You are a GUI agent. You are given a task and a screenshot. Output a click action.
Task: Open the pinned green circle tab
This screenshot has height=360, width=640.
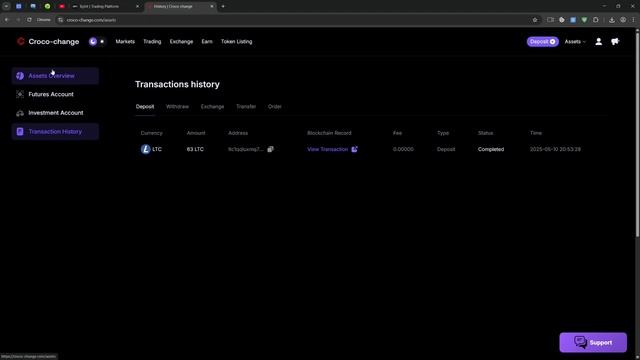(x=47, y=7)
